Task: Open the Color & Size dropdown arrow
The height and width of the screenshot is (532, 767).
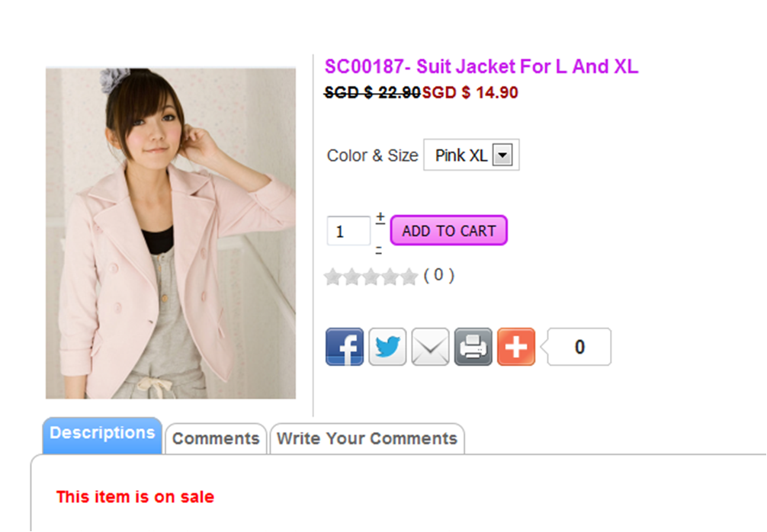Action: click(502, 155)
